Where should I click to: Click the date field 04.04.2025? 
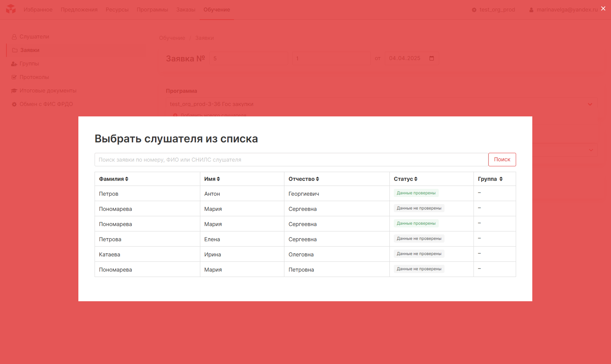(412, 58)
